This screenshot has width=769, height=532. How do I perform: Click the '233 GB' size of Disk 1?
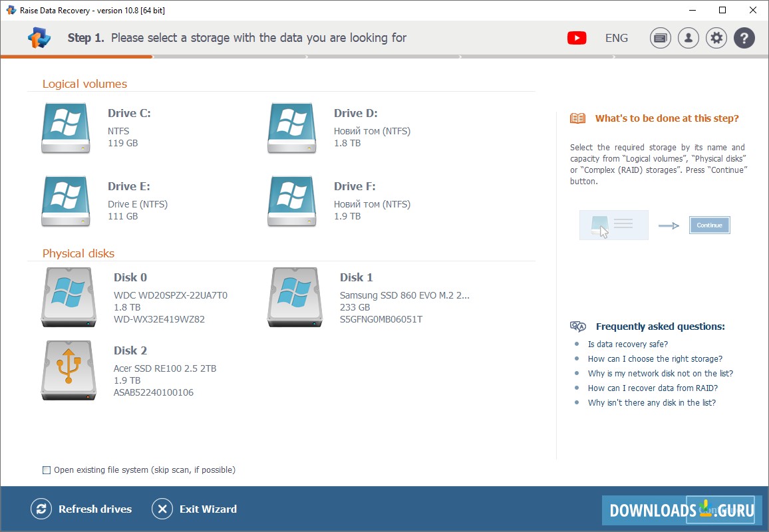point(355,307)
